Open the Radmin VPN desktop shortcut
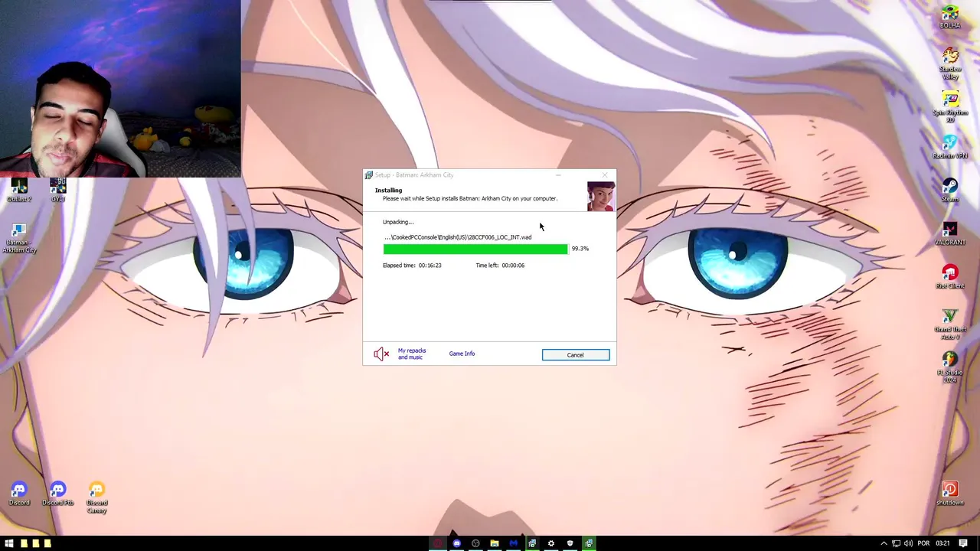The height and width of the screenshot is (551, 980). pyautogui.click(x=950, y=147)
